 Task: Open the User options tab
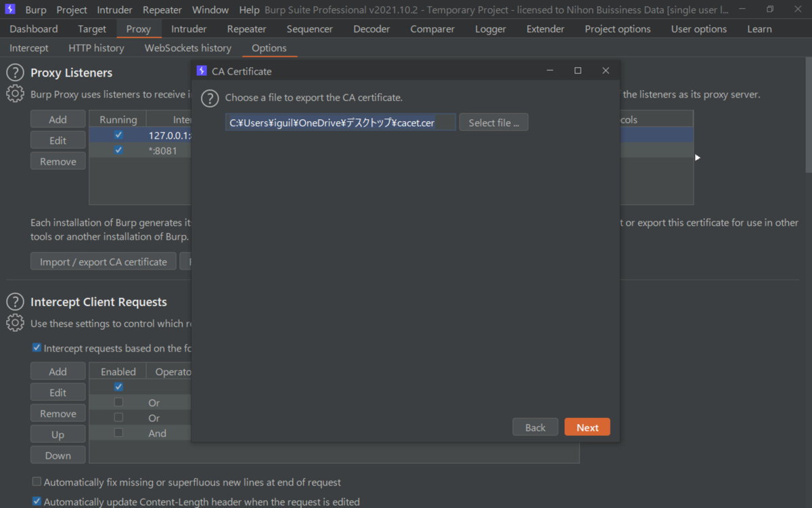coord(699,29)
